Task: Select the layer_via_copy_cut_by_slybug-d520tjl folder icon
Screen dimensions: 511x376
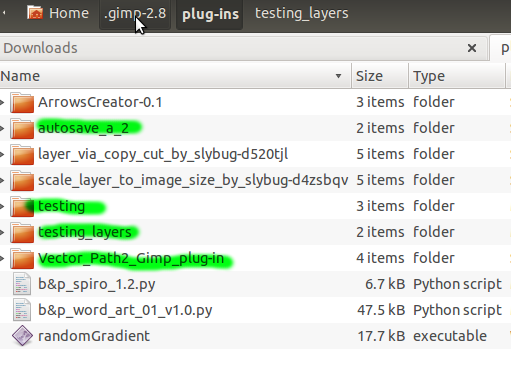Action: [22, 154]
